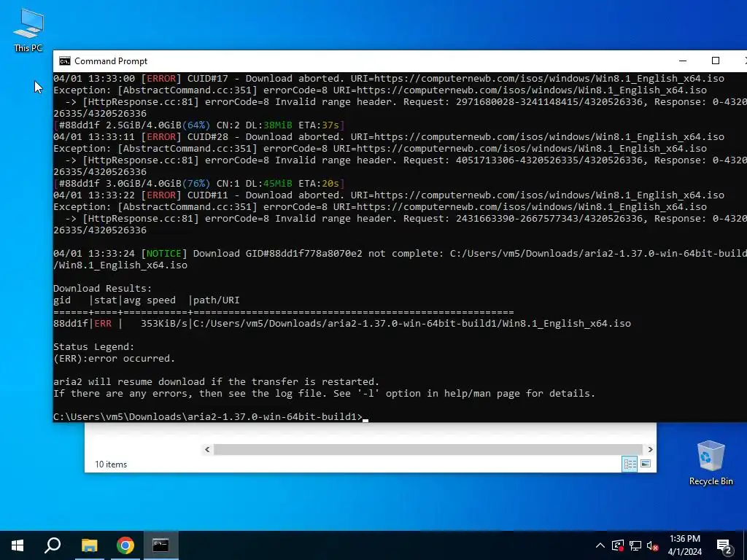Click the '64%' progress line
This screenshot has width=747, height=560.
[x=199, y=125]
